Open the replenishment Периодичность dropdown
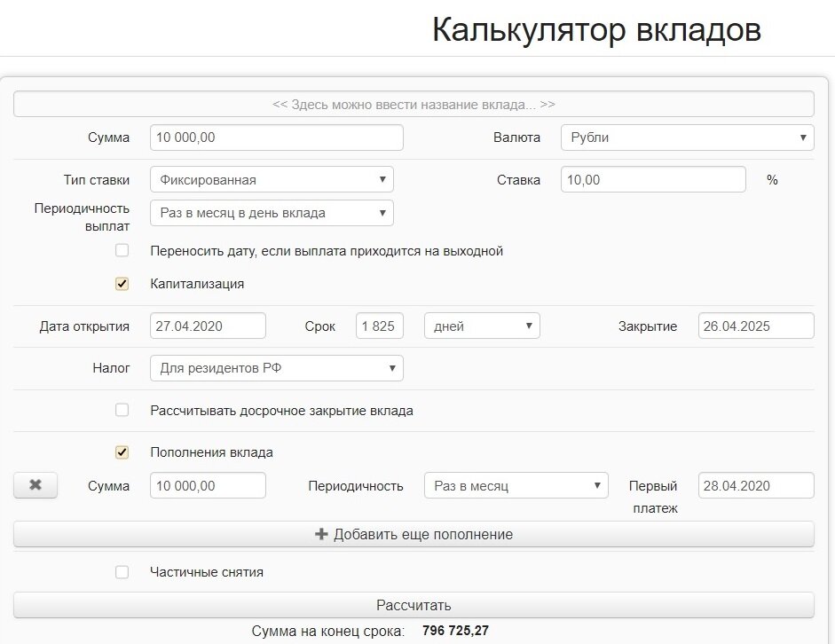The image size is (835, 644). [516, 485]
